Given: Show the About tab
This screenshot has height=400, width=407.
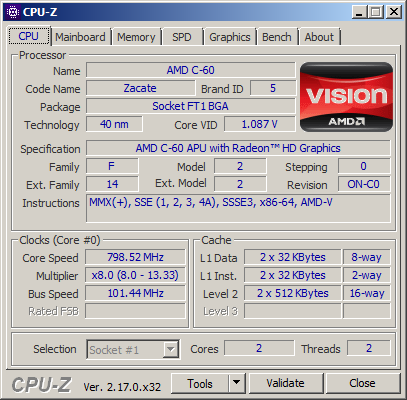Looking at the screenshot, I should 319,37.
